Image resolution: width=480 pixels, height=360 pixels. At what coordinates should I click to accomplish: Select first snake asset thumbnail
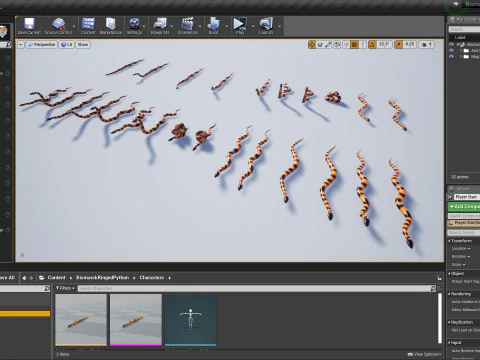tap(81, 320)
